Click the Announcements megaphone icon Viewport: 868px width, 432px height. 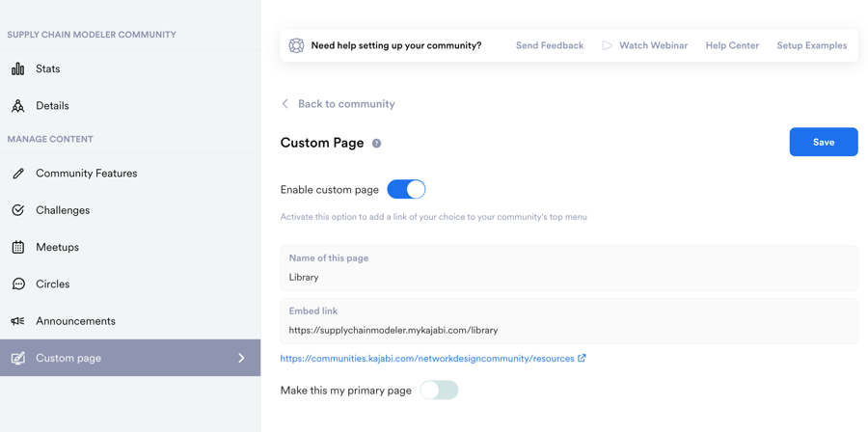click(18, 321)
